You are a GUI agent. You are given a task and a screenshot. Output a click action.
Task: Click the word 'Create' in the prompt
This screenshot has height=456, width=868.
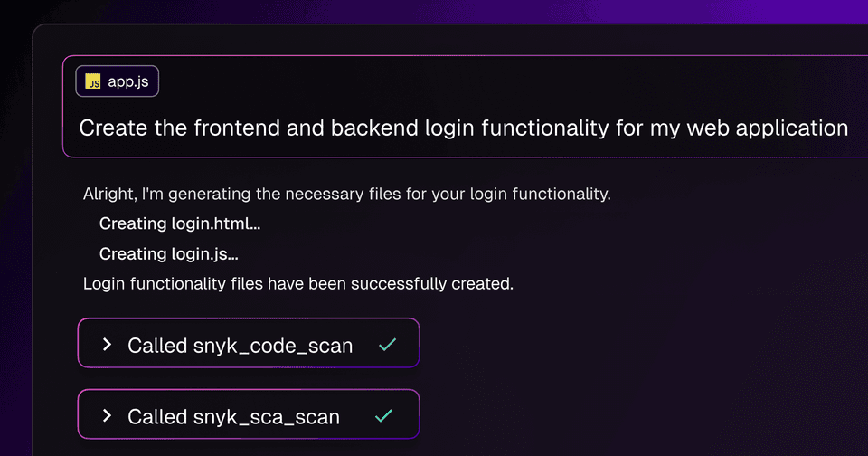pyautogui.click(x=114, y=128)
